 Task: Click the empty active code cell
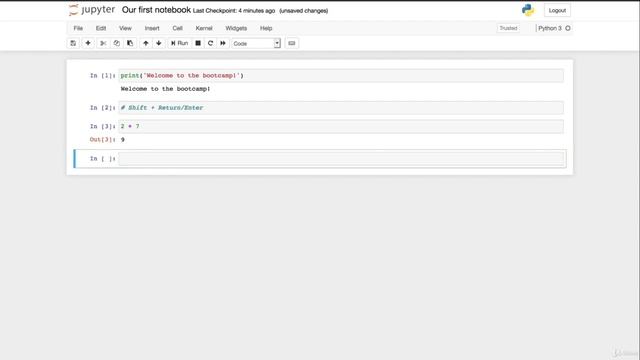[x=341, y=159]
